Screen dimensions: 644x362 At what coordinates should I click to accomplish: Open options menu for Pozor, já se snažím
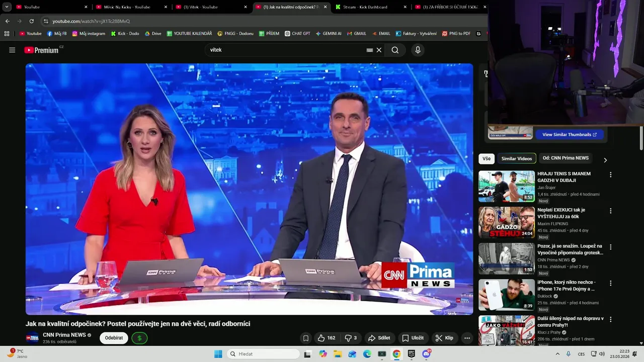pos(611,247)
